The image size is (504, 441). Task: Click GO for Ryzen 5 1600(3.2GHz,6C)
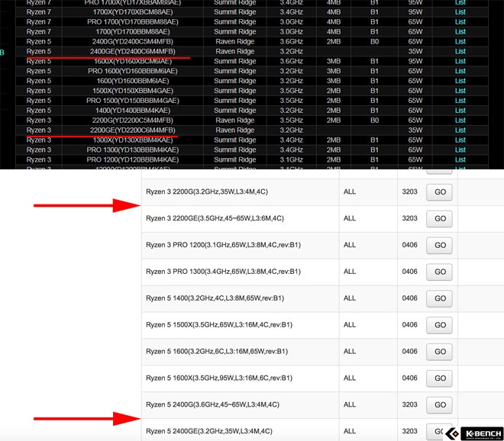click(x=439, y=352)
